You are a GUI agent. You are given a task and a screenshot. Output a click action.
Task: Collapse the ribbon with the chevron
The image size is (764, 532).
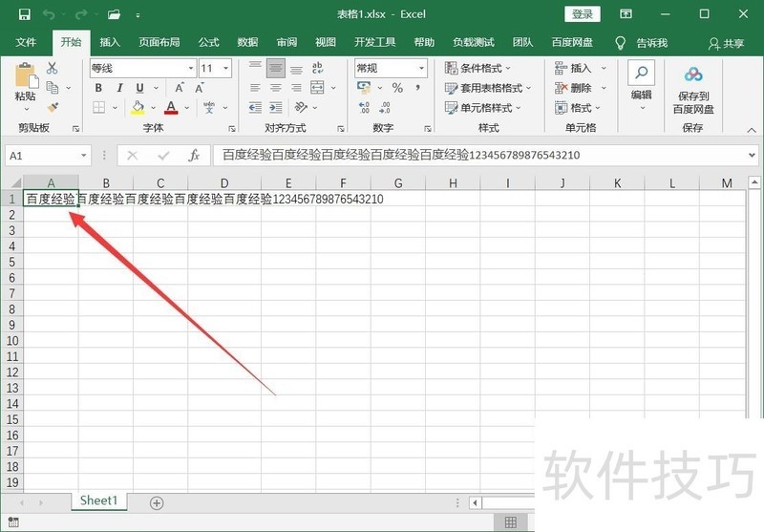pyautogui.click(x=752, y=130)
